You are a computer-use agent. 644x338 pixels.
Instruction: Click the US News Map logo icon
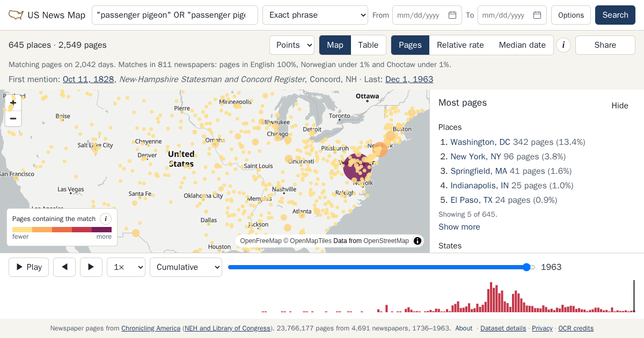(16, 15)
